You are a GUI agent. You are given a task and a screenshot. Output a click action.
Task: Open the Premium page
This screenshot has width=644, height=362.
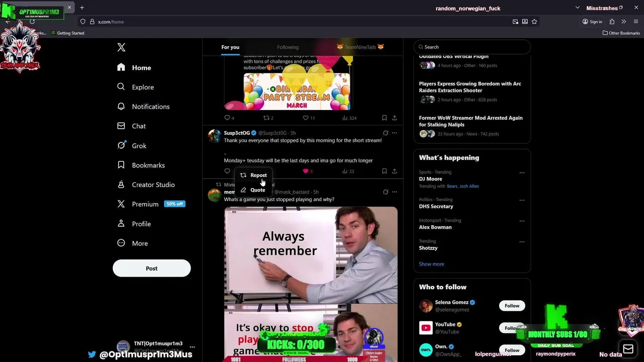tap(150, 204)
